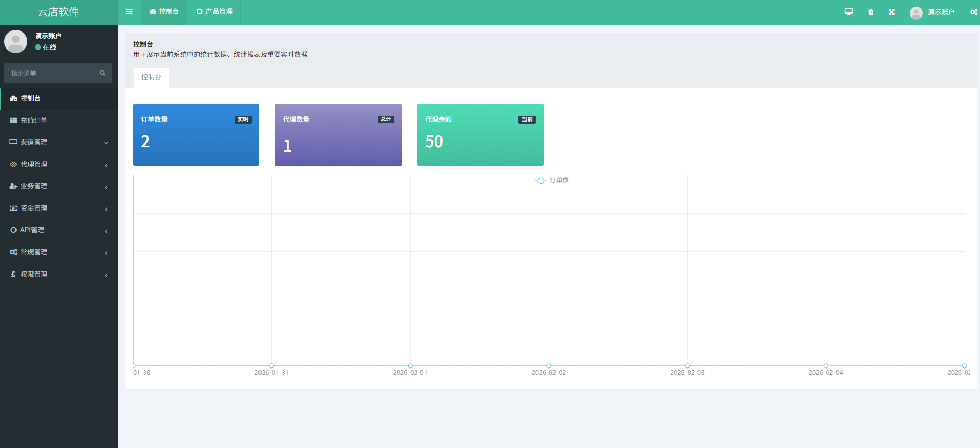Select the 控制台 tab in content panel

151,77
